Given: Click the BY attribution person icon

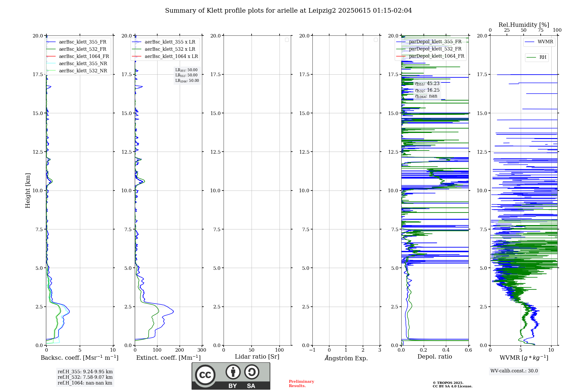Looking at the screenshot, I should coord(233,372).
